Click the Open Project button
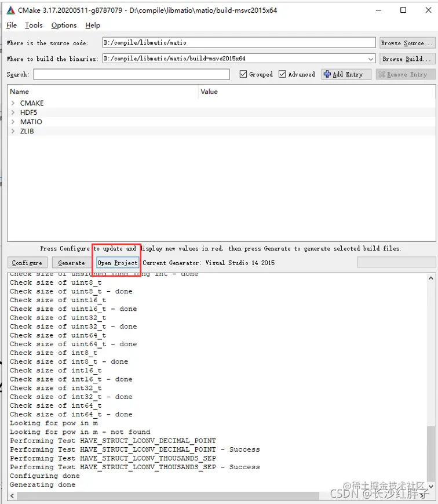 coord(118,263)
